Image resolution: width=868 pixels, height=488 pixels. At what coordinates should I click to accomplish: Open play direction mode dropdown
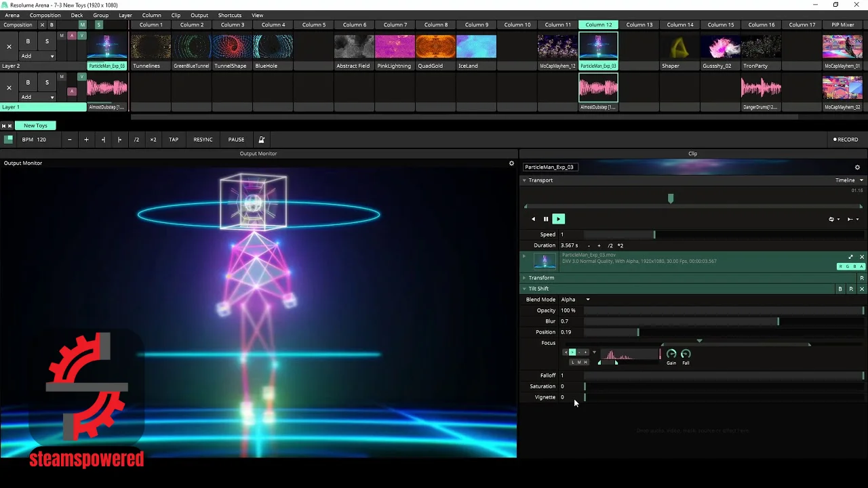click(852, 220)
